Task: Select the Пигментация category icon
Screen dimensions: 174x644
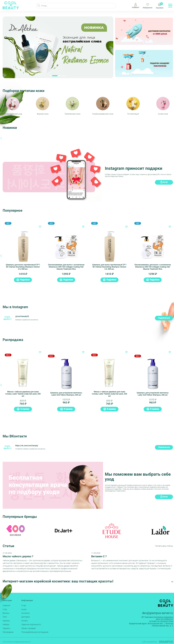Action: pos(133,104)
